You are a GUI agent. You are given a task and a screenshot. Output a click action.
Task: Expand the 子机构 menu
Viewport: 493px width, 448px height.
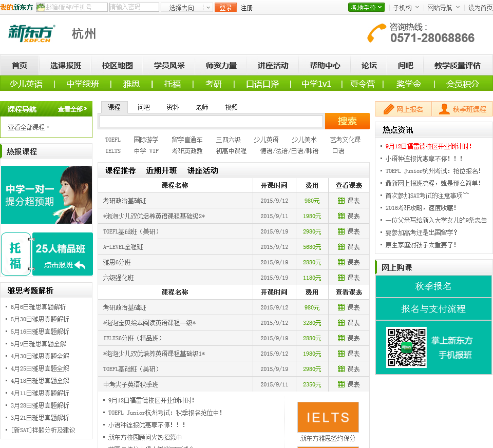406,8
